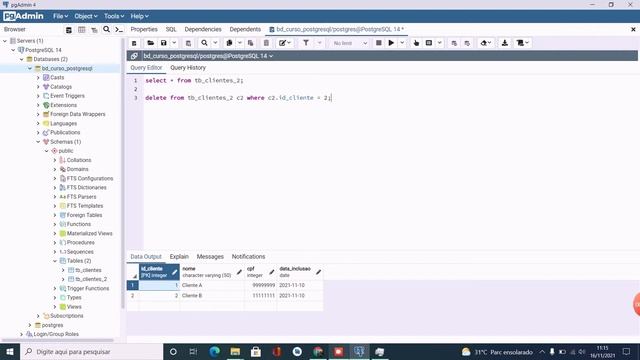Image resolution: width=640 pixels, height=360 pixels.
Task: Switch to the Properties tab
Action: click(x=144, y=29)
